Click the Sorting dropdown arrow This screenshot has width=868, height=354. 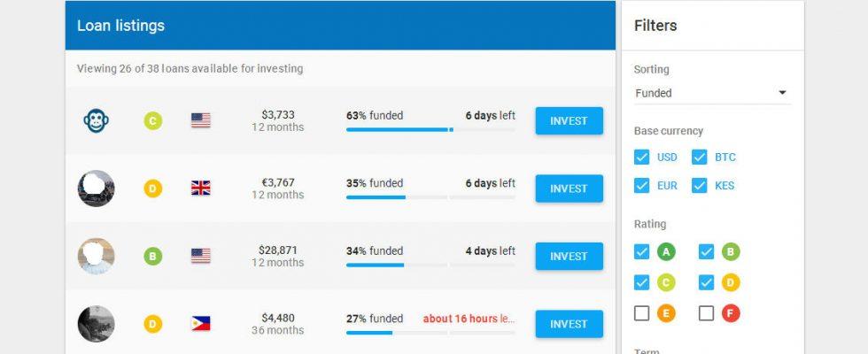782,92
